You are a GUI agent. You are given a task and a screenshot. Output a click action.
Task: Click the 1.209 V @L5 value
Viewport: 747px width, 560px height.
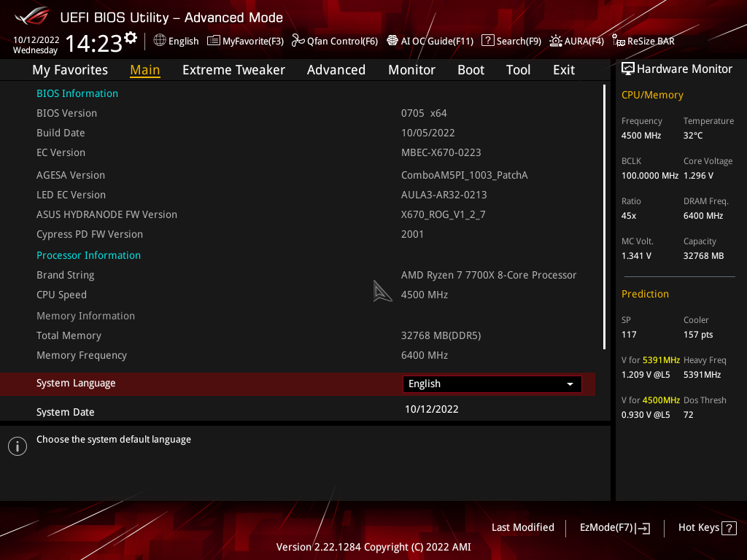tap(646, 375)
